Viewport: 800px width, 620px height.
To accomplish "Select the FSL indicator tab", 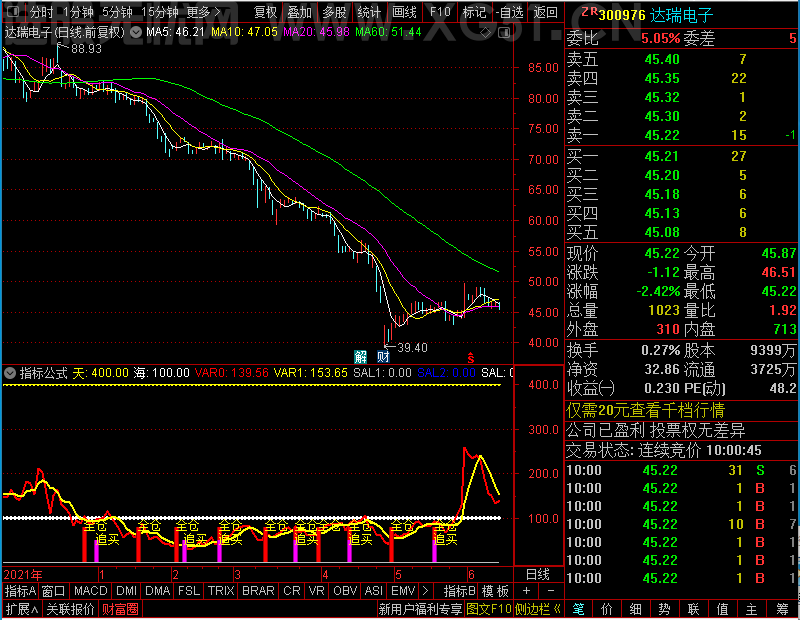I will [189, 591].
